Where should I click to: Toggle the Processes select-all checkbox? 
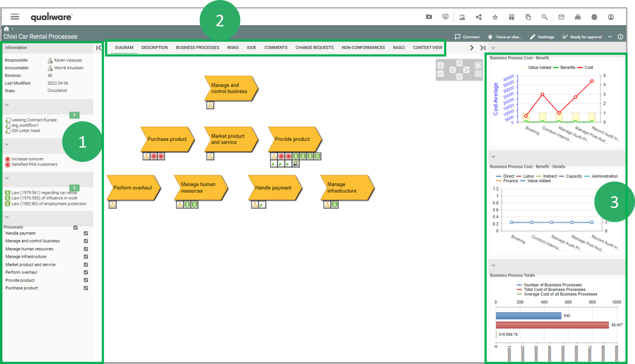(76, 227)
